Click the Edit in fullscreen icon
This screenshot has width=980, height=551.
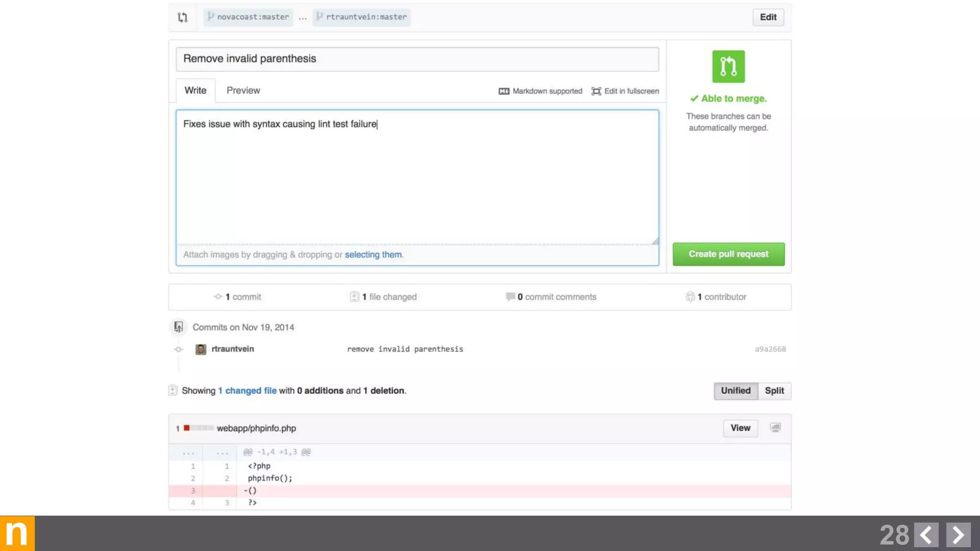click(596, 91)
